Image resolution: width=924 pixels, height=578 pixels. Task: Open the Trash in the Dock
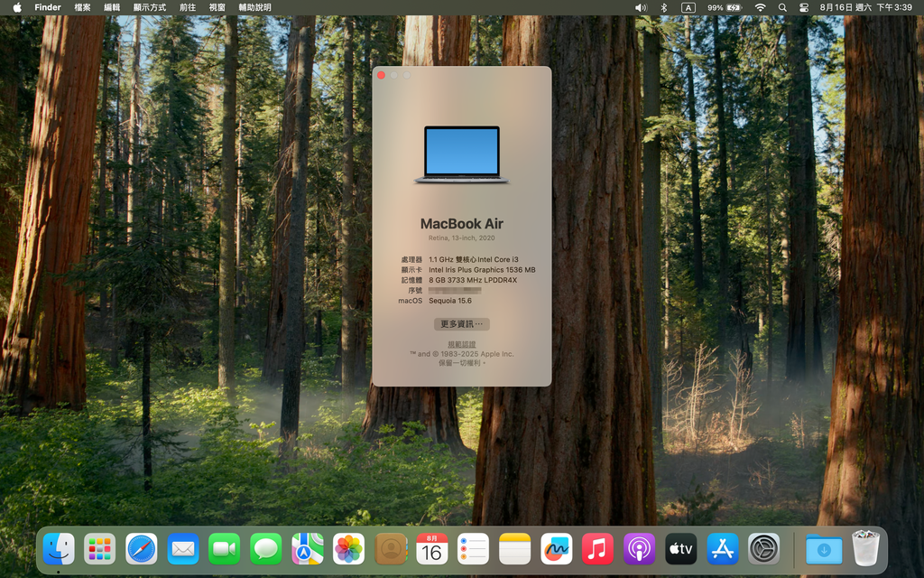(865, 548)
